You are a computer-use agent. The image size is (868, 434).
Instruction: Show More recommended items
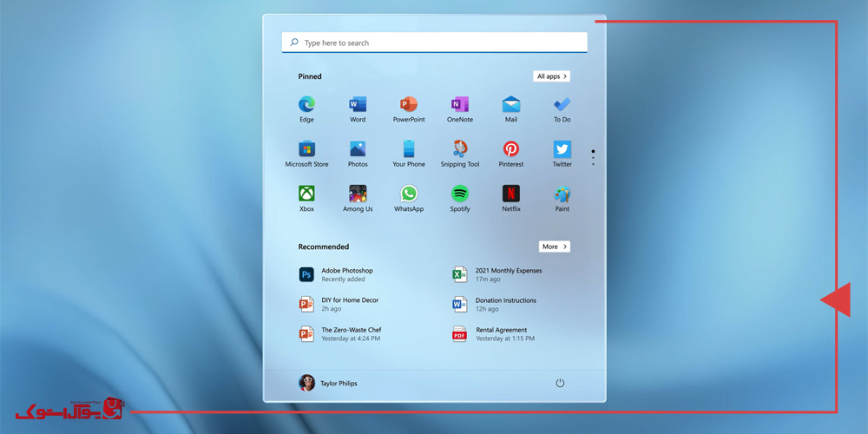554,247
